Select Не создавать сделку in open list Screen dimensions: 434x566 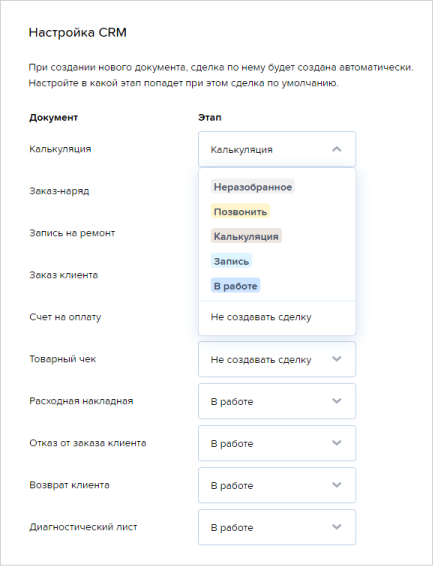click(261, 317)
